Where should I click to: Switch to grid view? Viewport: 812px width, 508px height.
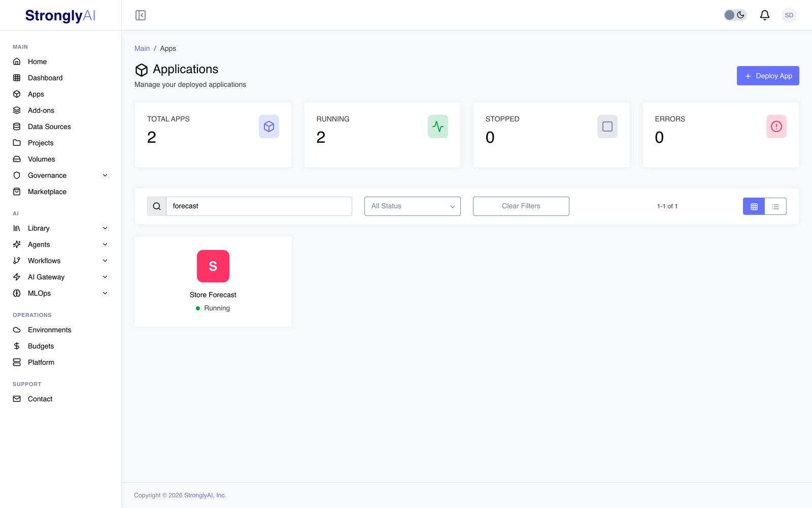(754, 206)
